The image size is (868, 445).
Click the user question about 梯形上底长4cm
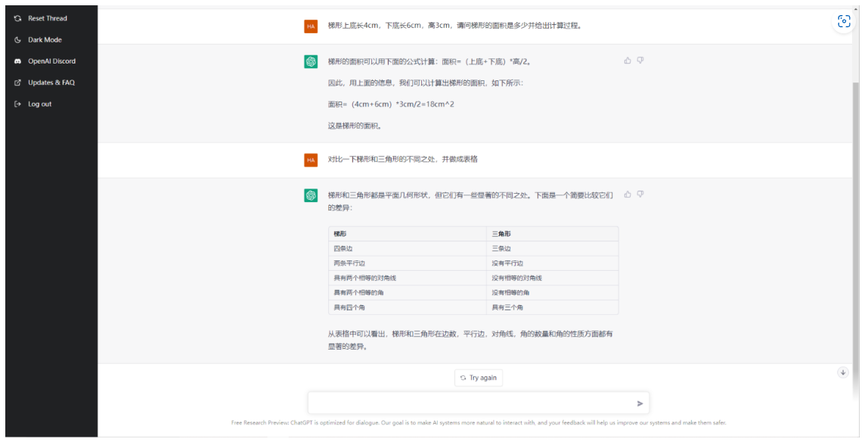(454, 26)
